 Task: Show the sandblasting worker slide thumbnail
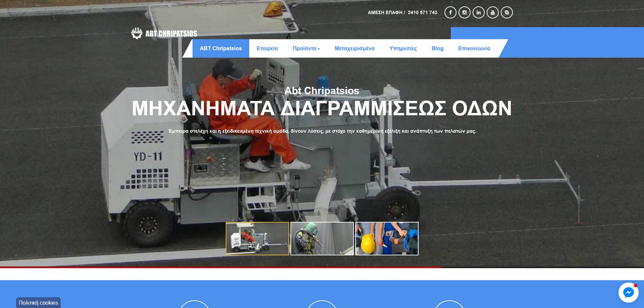pyautogui.click(x=322, y=239)
